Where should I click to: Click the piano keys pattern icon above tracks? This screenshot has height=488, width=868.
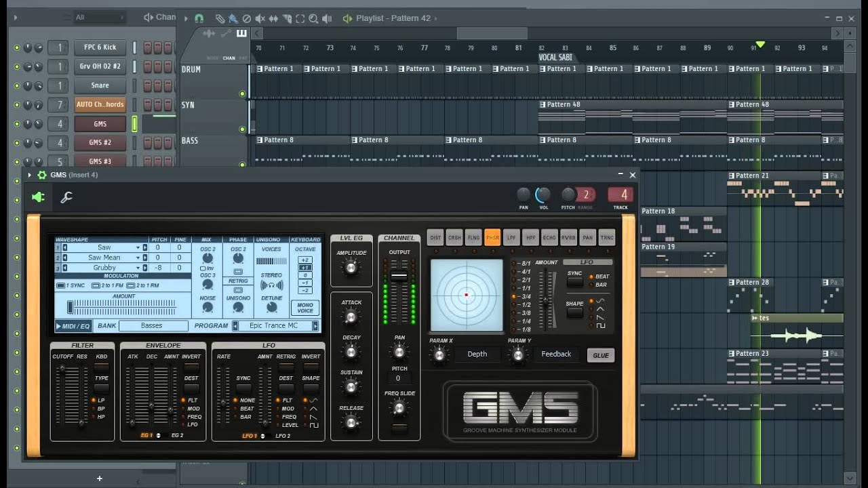pos(241,33)
